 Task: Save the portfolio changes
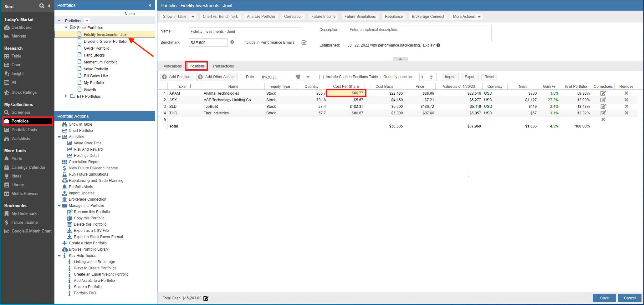604,298
